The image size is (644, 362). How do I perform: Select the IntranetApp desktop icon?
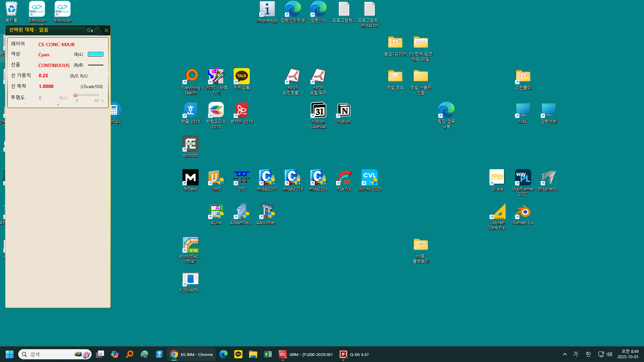[x=267, y=12]
